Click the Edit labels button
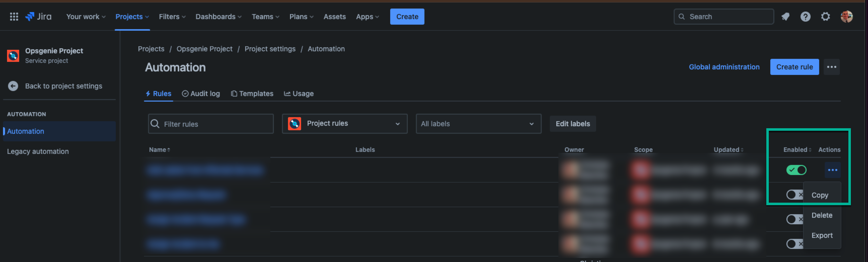This screenshot has height=262, width=868. click(572, 124)
